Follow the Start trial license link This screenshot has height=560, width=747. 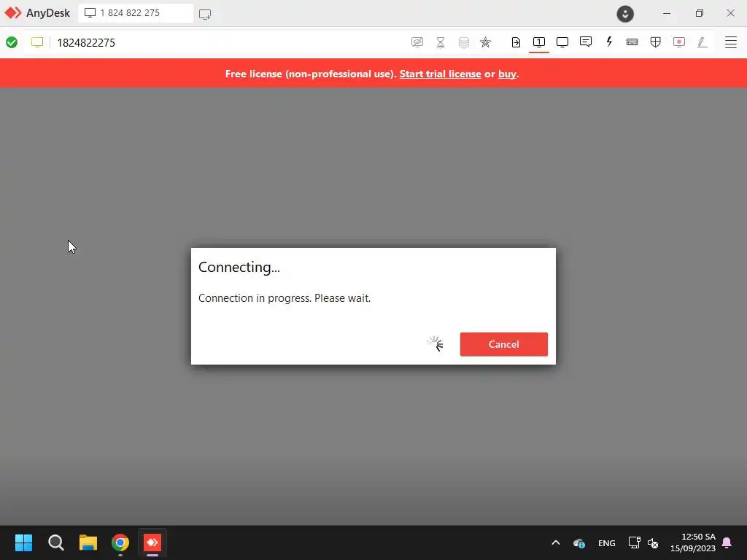pos(440,74)
